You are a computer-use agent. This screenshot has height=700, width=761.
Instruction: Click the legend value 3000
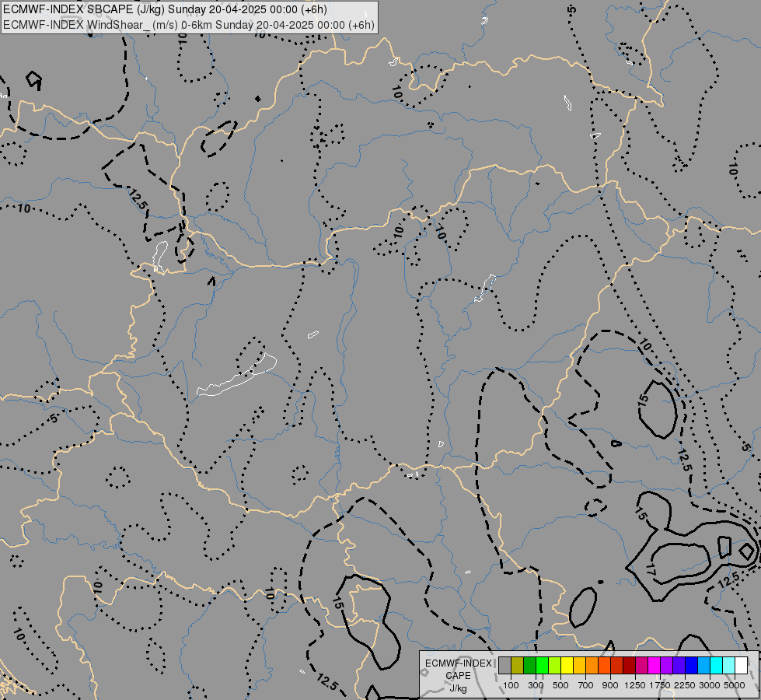(x=709, y=685)
